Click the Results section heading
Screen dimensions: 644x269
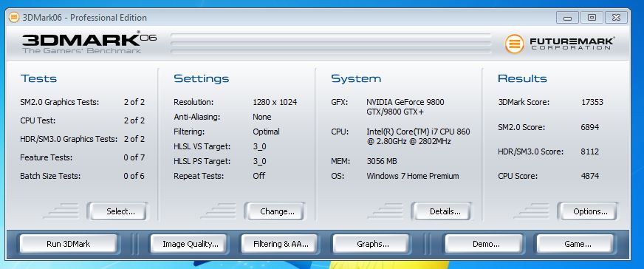pyautogui.click(x=522, y=78)
